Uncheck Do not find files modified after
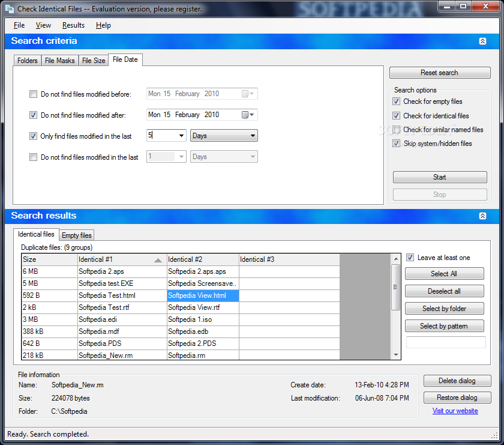This screenshot has height=445, width=504. (x=33, y=115)
